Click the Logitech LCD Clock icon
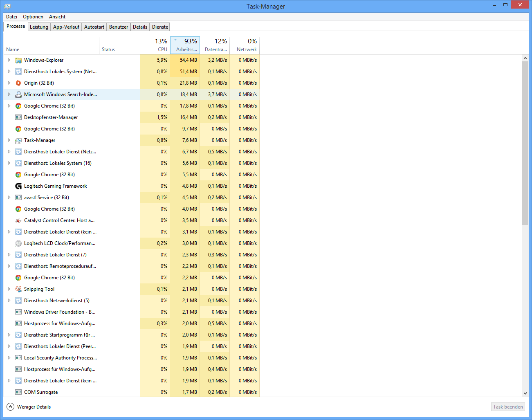This screenshot has height=420, width=532. click(x=18, y=243)
